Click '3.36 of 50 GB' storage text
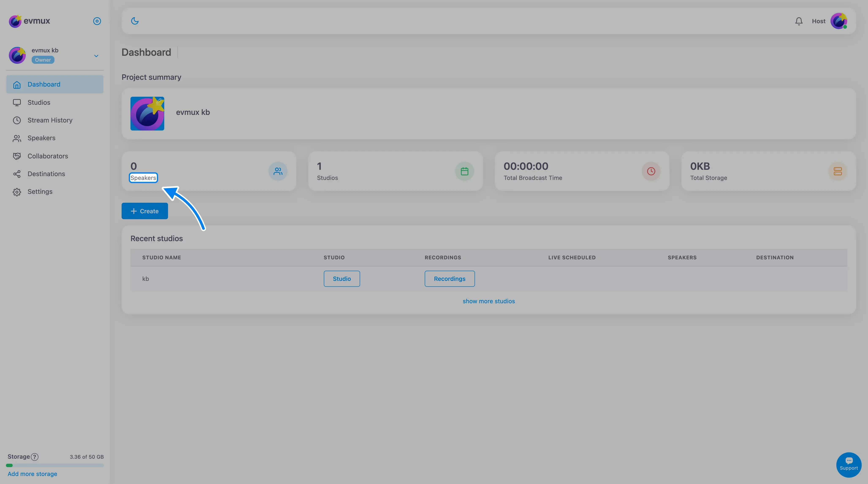The height and width of the screenshot is (484, 868). [x=87, y=457]
